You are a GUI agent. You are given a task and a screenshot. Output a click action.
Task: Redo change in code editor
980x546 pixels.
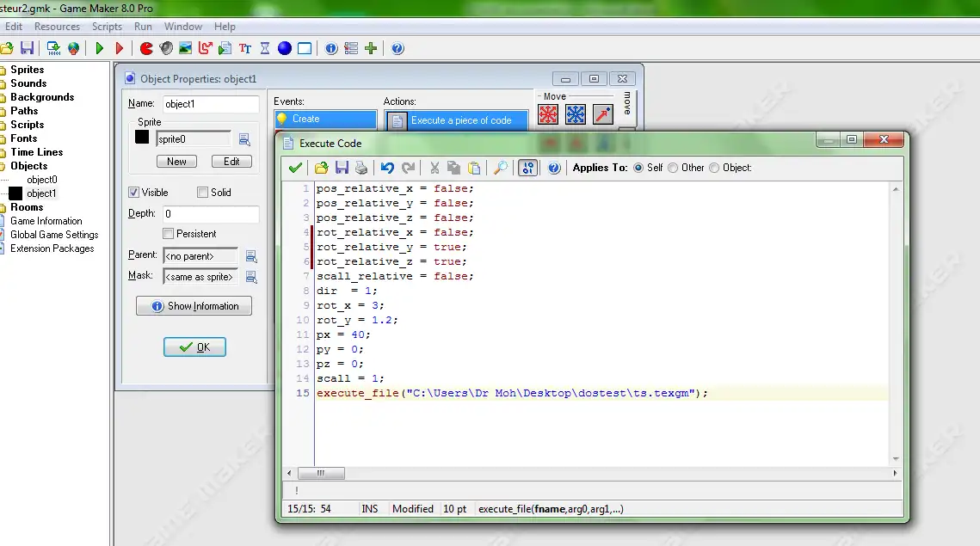(408, 168)
